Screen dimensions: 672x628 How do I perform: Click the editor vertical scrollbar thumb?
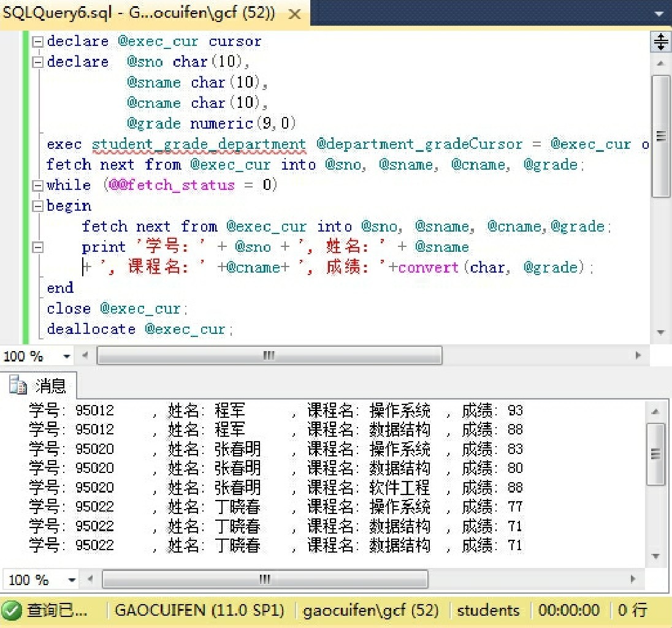[x=660, y=136]
